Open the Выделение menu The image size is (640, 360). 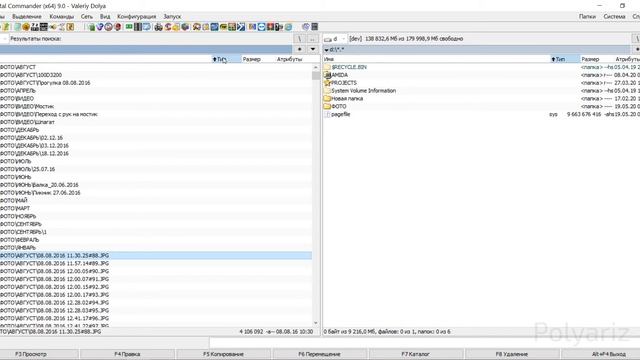[27, 16]
